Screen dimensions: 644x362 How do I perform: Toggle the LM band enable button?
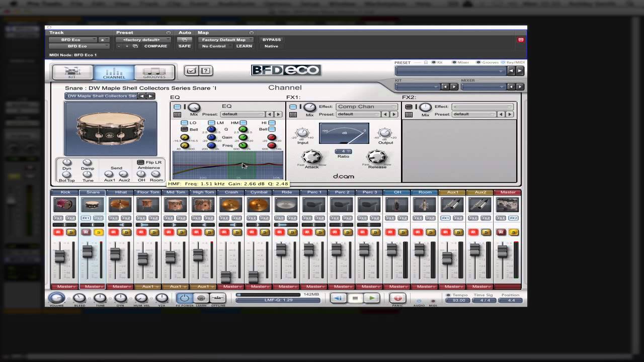pos(211,123)
